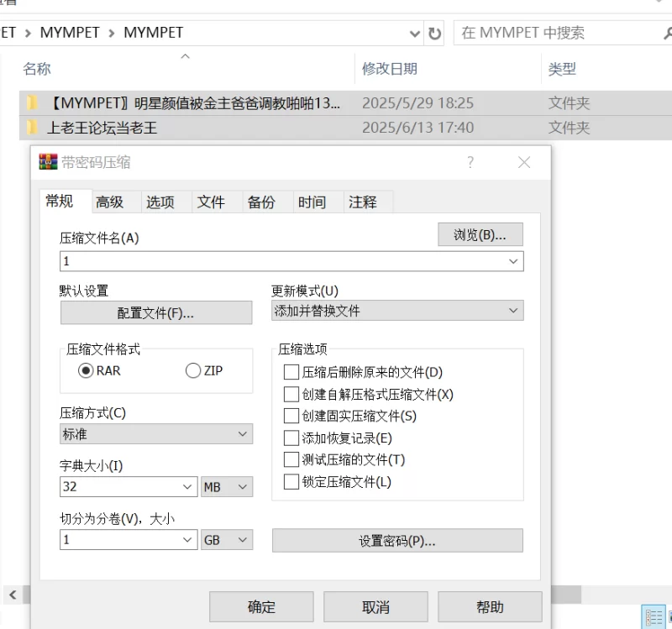Expand breadcrumb chevron before last MYMPET
672x629 pixels.
pyautogui.click(x=112, y=33)
